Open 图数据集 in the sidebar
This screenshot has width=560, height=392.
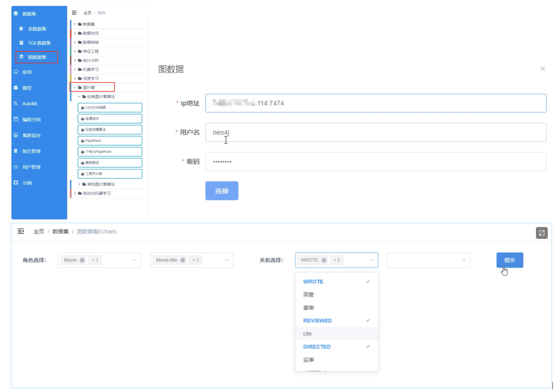coord(37,57)
